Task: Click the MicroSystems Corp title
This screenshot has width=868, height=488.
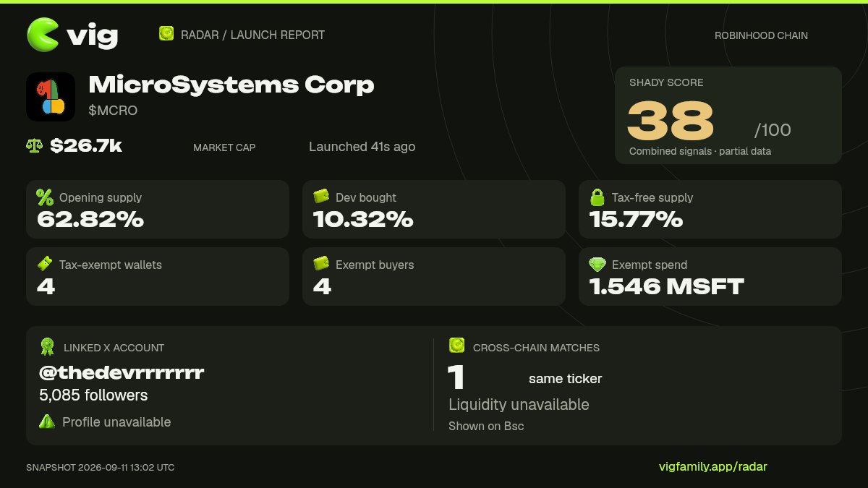Action: [231, 85]
